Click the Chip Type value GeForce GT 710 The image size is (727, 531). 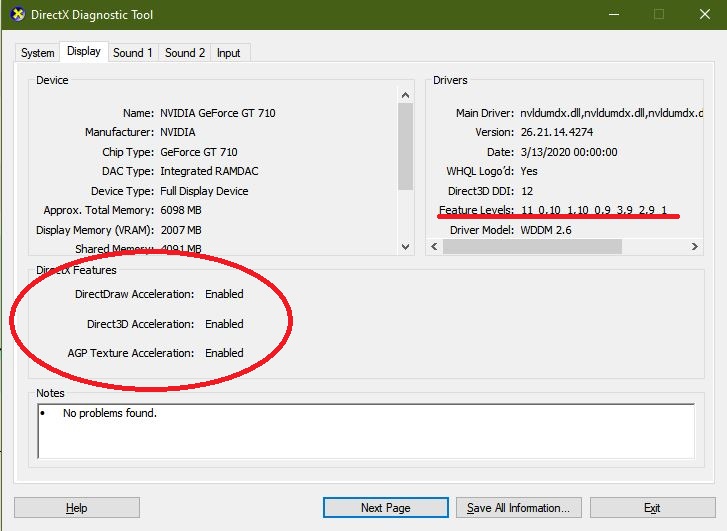click(x=199, y=152)
